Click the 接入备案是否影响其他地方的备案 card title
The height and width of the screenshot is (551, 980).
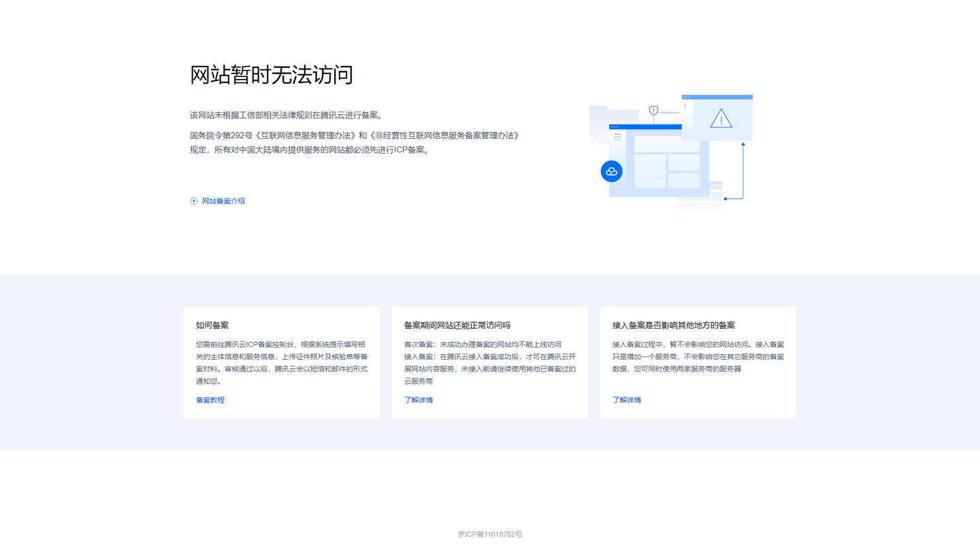(x=674, y=325)
